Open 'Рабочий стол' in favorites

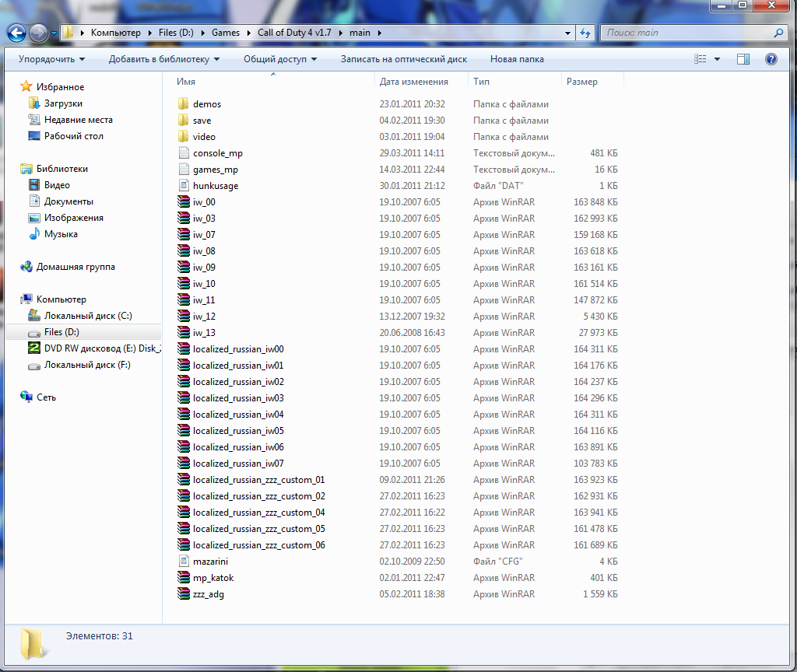74,135
